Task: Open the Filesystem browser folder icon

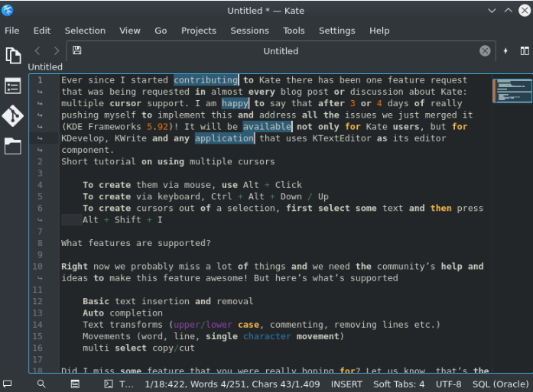Action: 13,146
